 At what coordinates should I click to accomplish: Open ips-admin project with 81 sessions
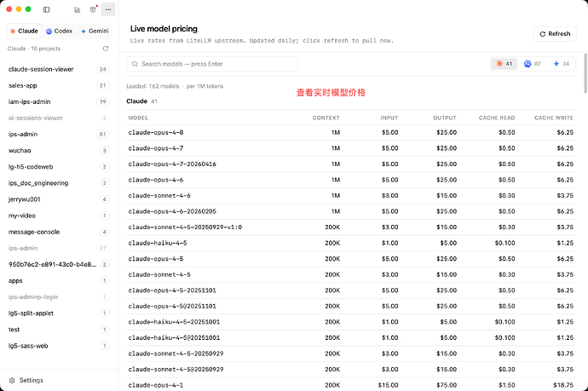(x=59, y=135)
